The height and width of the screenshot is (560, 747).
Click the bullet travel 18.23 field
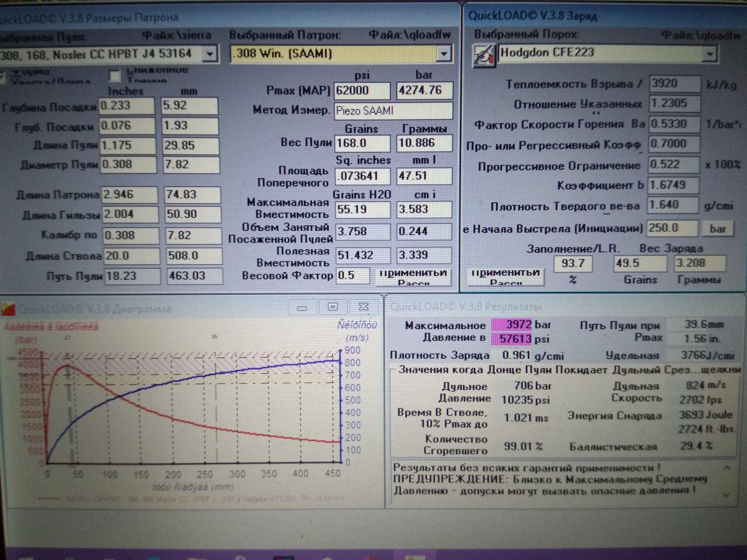click(x=132, y=276)
